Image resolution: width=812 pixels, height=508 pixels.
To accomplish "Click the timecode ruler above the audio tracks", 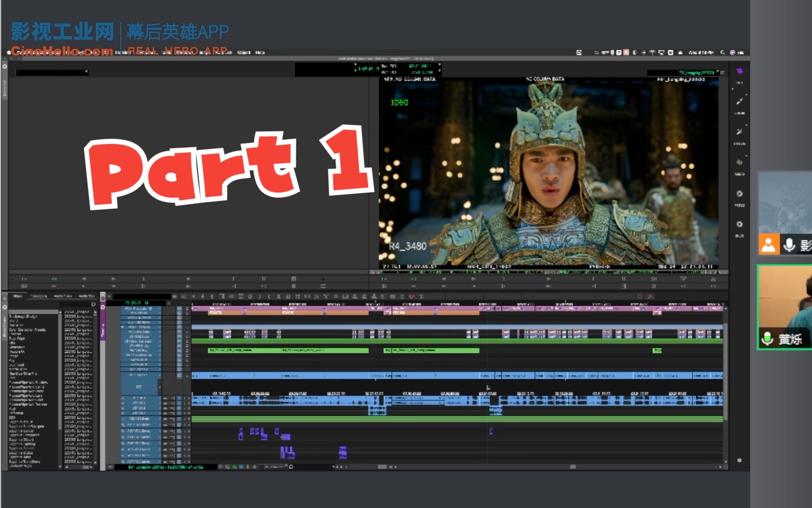I will click(x=457, y=393).
